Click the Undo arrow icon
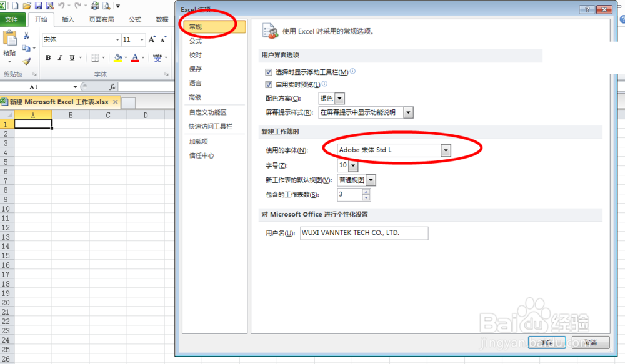Image resolution: width=625 pixels, height=364 pixels. 62,6
